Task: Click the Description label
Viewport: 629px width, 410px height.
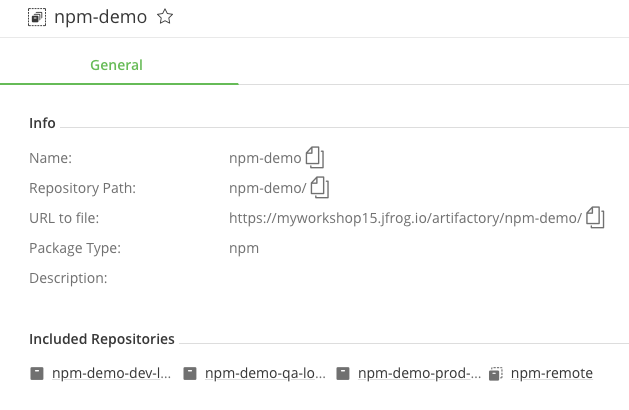Action: [68, 278]
